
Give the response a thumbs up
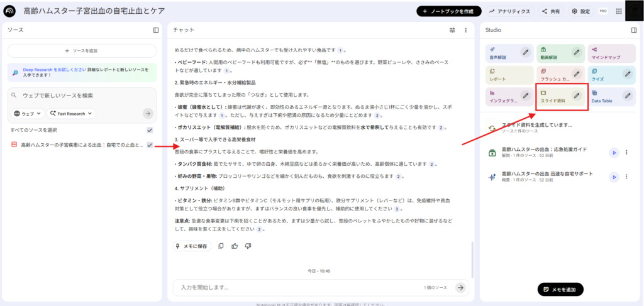[x=235, y=246]
